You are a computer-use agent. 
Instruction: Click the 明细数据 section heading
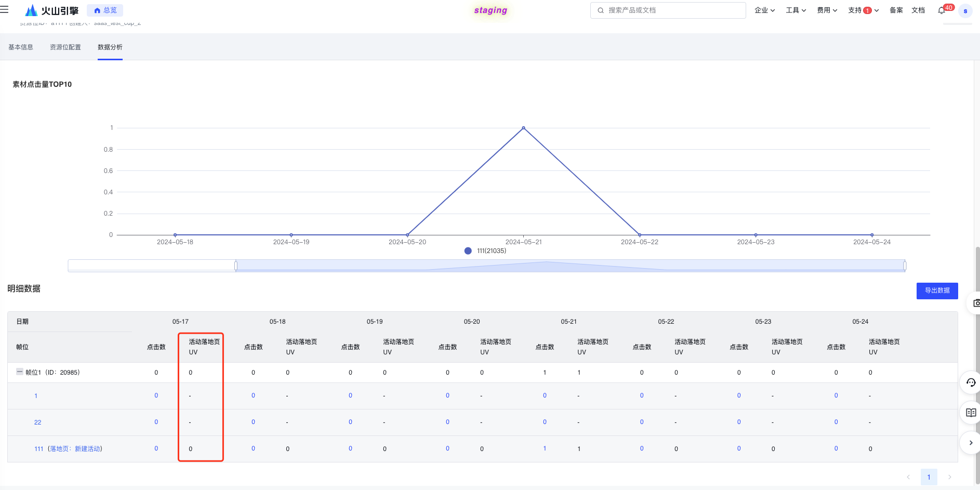24,289
